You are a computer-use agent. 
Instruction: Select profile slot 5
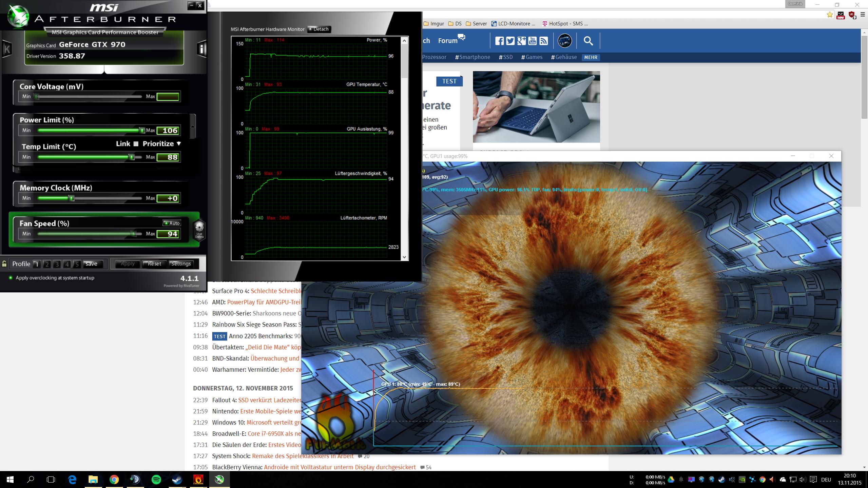point(77,264)
